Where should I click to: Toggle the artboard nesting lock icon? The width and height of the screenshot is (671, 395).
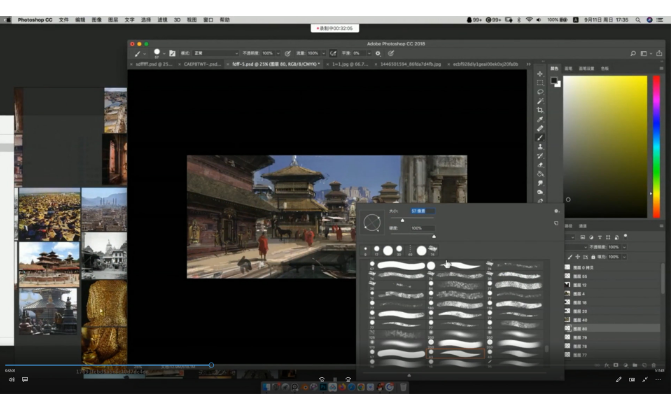[585, 257]
